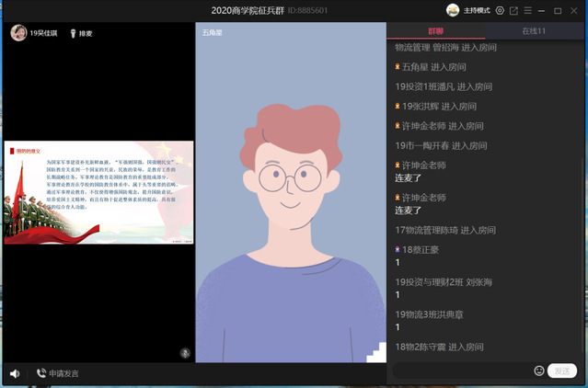Toggle the muted mic icon on 五角星 video
This screenshot has width=588, height=388.
tap(185, 353)
